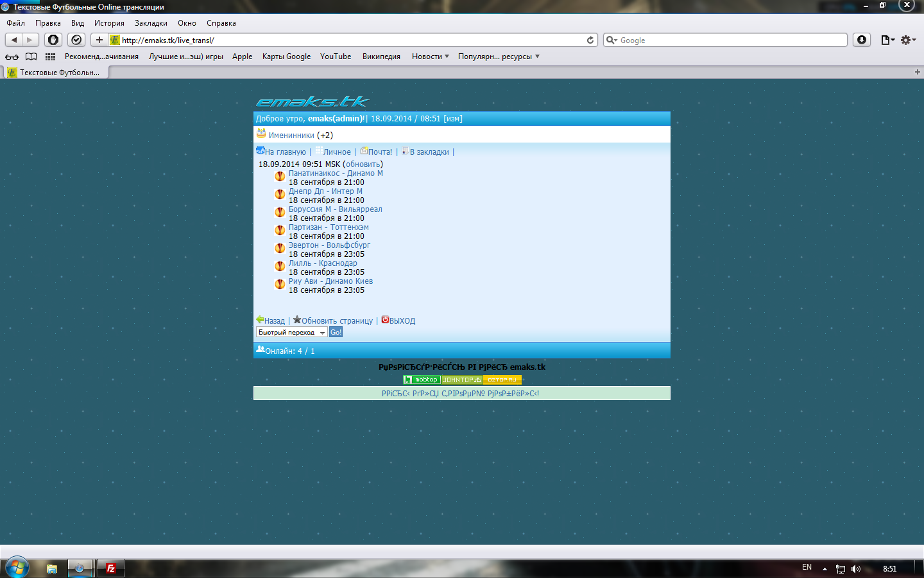924x578 pixels.
Task: Click the ball icon for Риу Ави - Динамо Киев
Action: point(280,284)
